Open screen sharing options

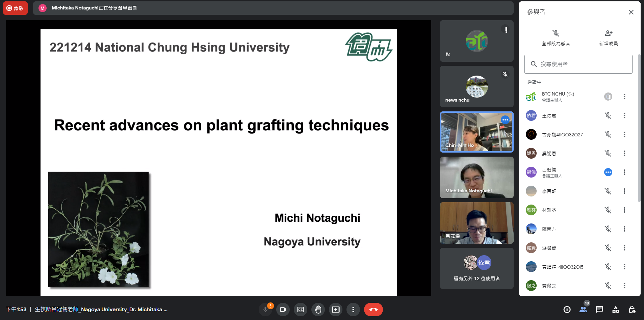click(335, 309)
